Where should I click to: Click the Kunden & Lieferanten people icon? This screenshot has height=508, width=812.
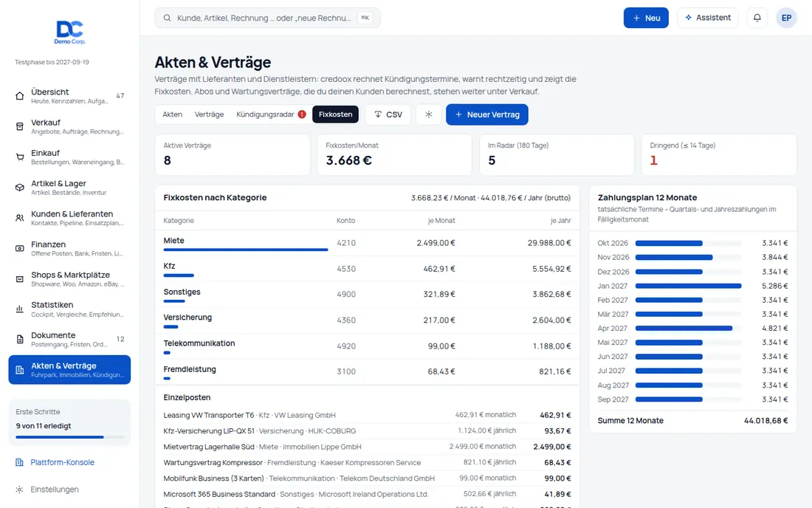click(x=20, y=218)
